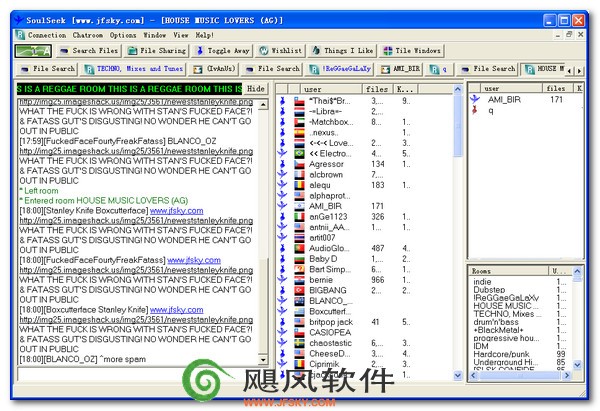Click chat log scroll up arrow
This screenshot has width=600, height=411.
point(263,104)
